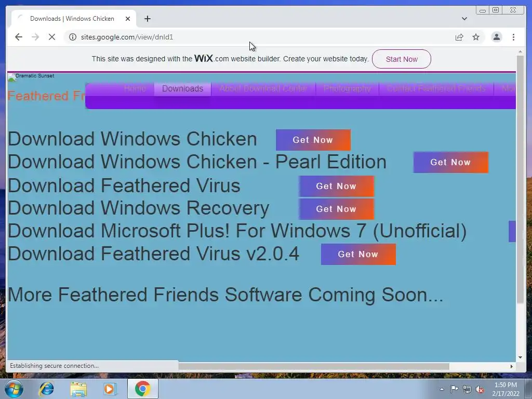The height and width of the screenshot is (399, 532).
Task: Open Chrome's three-dot menu
Action: point(513,37)
